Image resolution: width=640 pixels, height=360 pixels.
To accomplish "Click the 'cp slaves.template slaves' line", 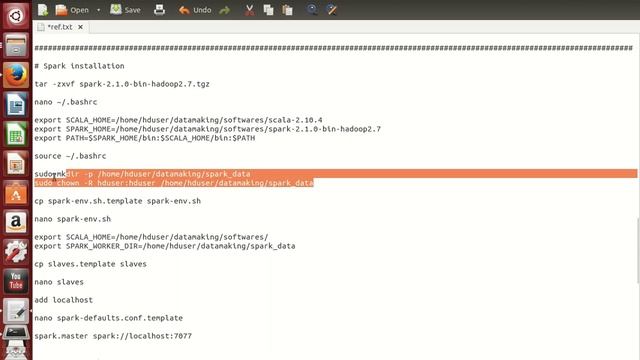I will coord(90,264).
